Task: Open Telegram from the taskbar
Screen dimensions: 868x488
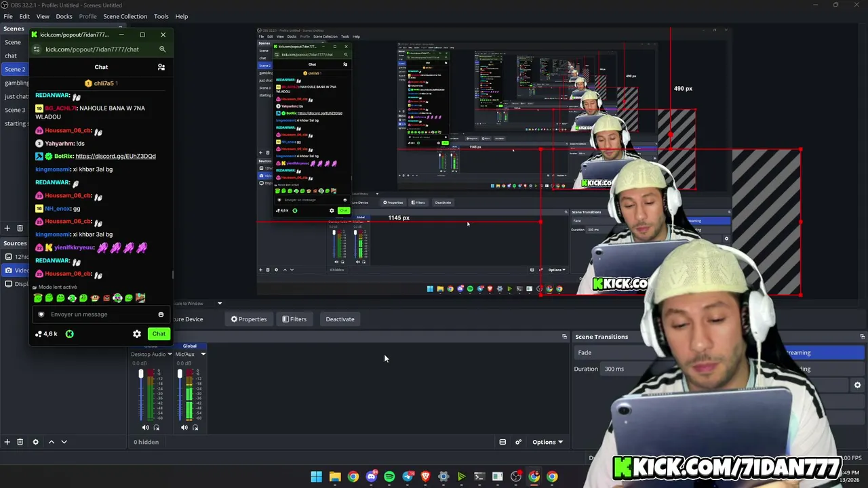Action: [x=408, y=476]
